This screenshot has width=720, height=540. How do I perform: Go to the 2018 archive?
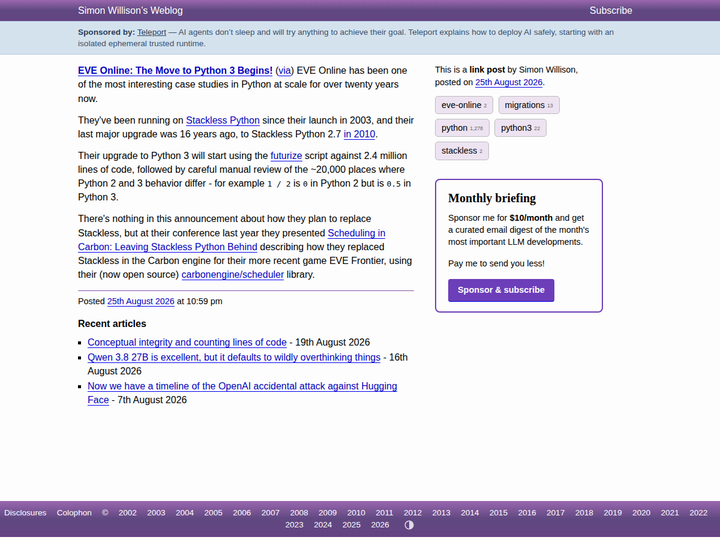[584, 513]
